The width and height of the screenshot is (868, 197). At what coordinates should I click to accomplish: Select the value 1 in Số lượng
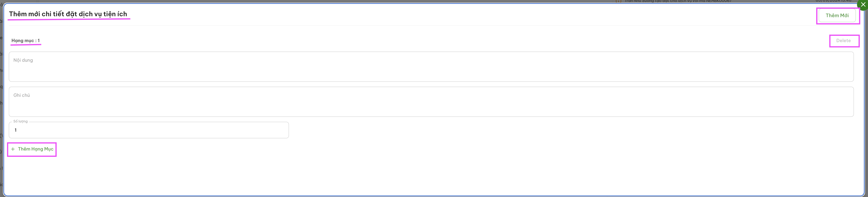pyautogui.click(x=15, y=130)
